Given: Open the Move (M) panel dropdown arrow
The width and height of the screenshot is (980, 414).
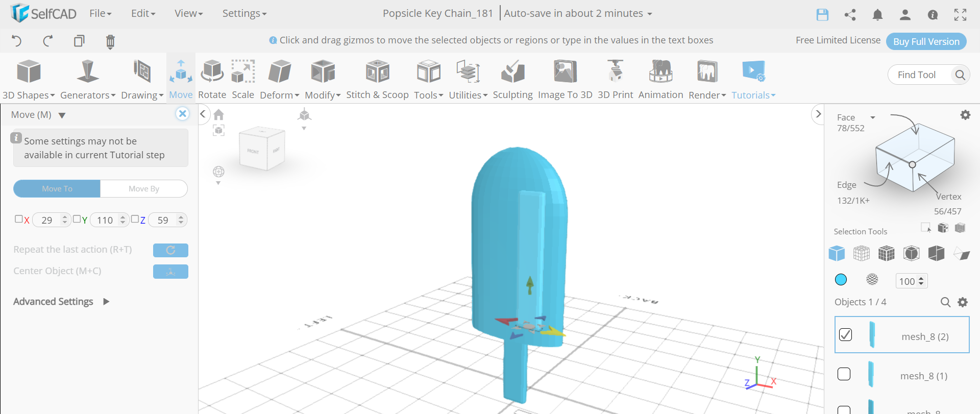Looking at the screenshot, I should (62, 115).
